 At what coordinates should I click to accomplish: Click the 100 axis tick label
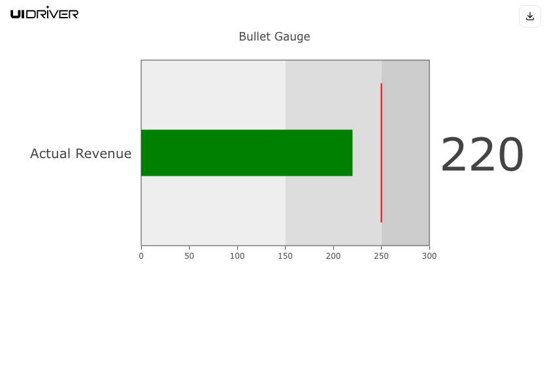point(237,256)
